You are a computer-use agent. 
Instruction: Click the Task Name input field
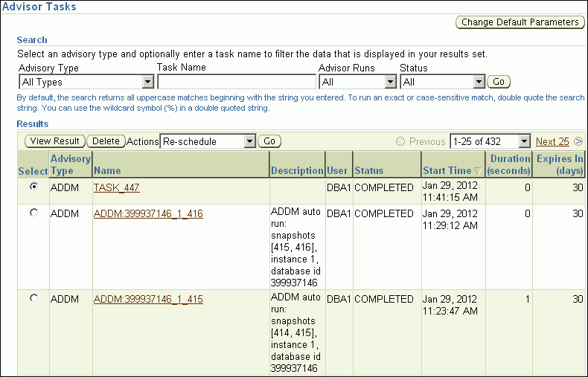pyautogui.click(x=236, y=82)
